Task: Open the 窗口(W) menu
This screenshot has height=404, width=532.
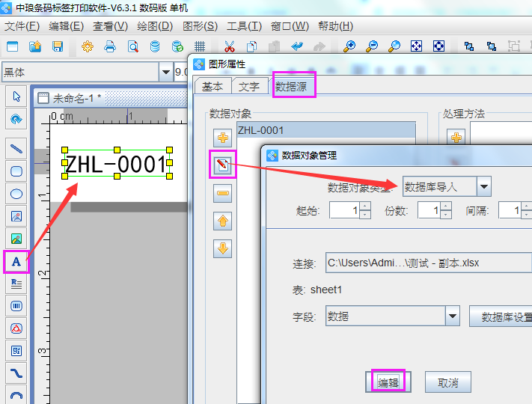Action: [x=290, y=26]
